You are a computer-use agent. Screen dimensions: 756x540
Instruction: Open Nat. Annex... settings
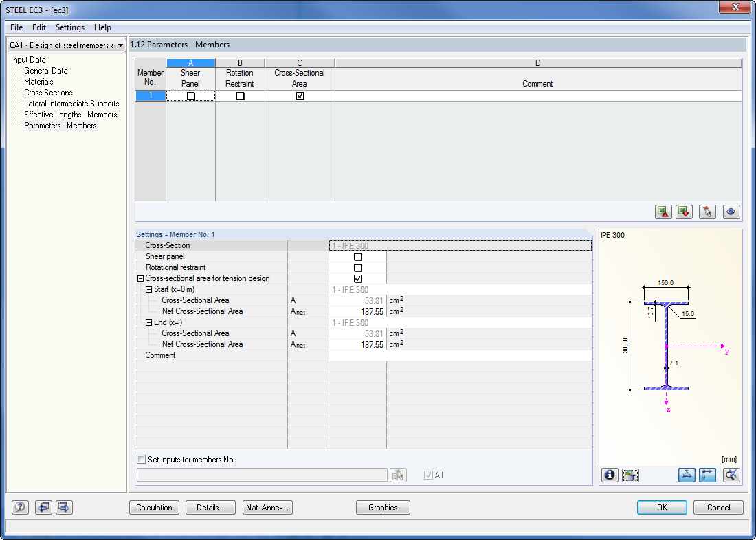pyautogui.click(x=267, y=507)
